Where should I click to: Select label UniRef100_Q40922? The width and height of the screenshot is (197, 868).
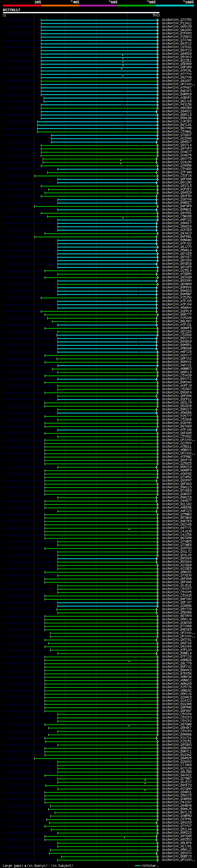[176, 775]
